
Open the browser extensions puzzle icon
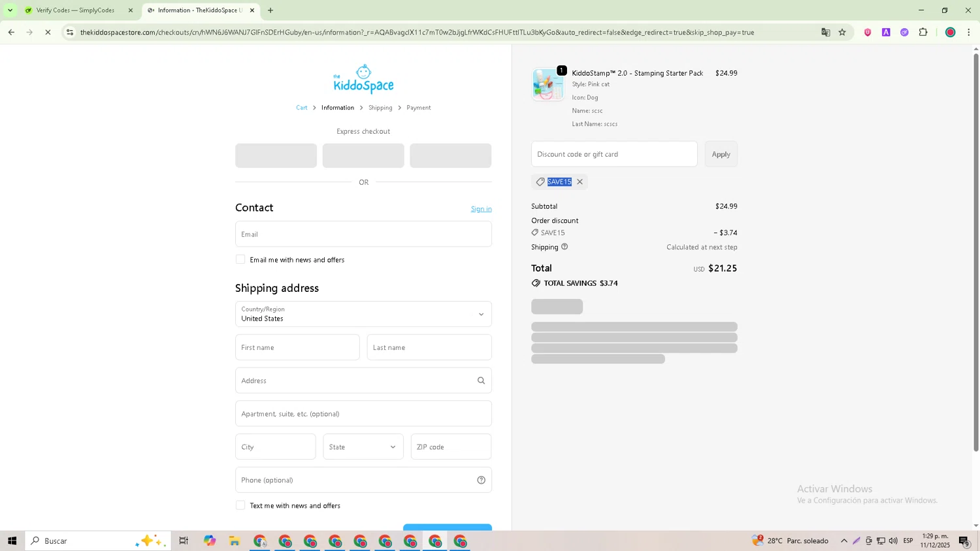923,32
